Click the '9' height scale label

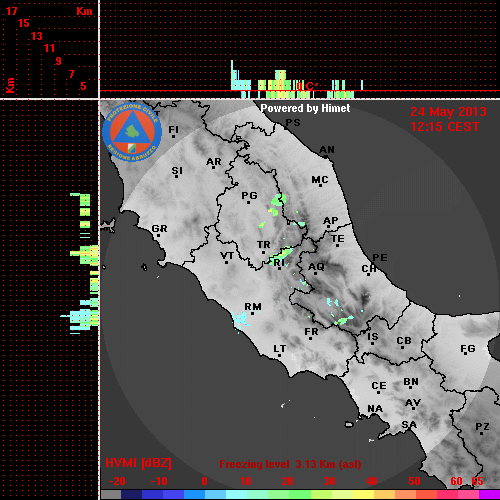coord(59,61)
